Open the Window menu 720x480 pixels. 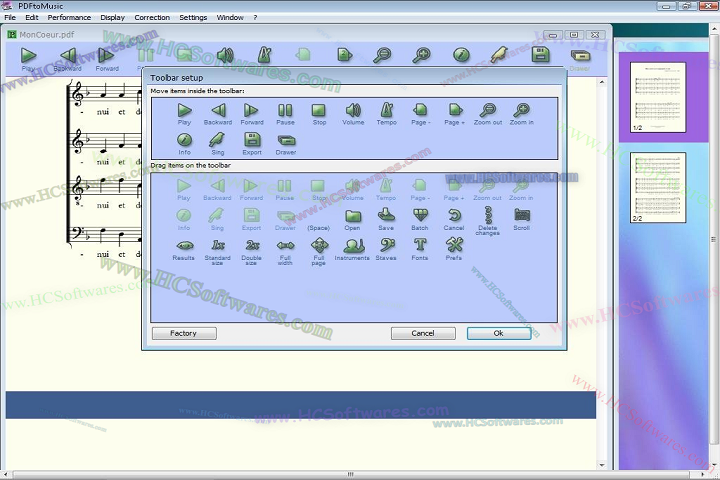click(x=230, y=17)
